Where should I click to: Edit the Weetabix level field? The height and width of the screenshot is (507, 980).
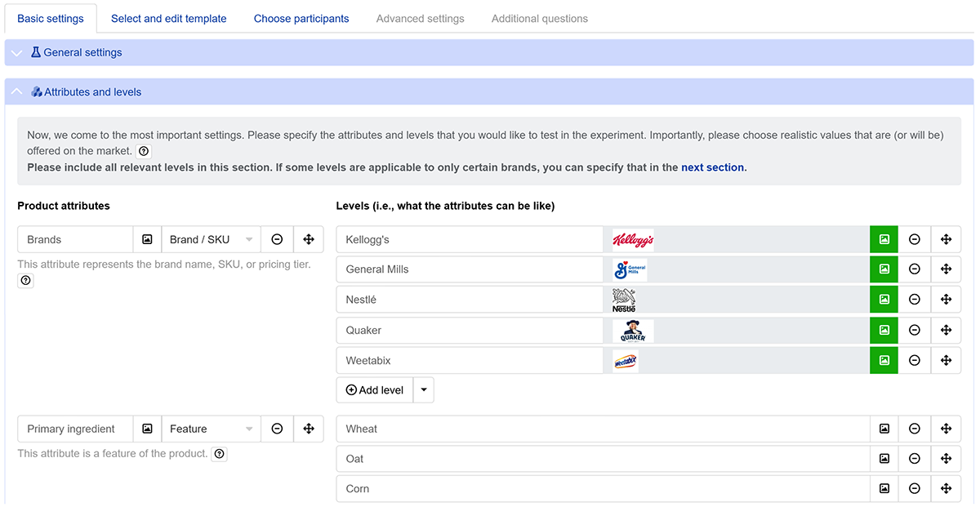(x=470, y=360)
